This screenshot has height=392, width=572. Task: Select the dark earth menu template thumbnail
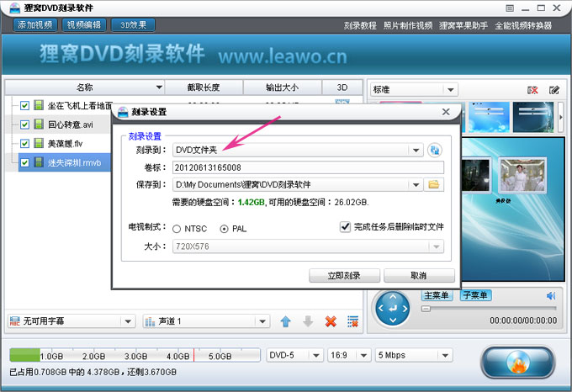(533, 117)
